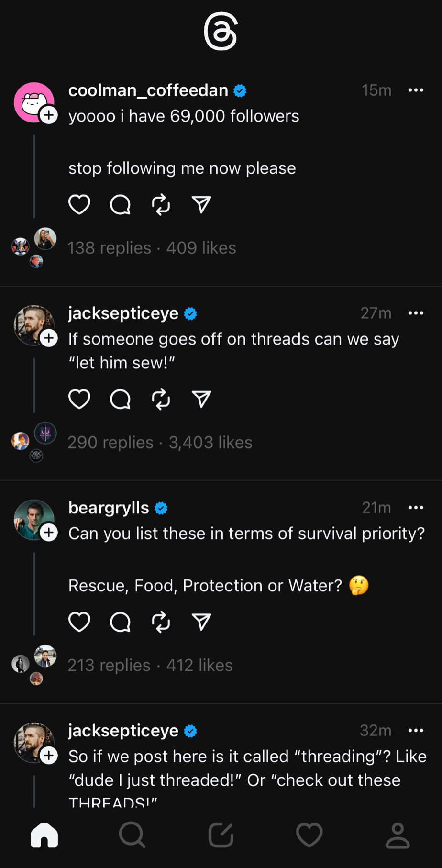
Task: Open more options on beargrylls' post
Action: pyautogui.click(x=416, y=507)
